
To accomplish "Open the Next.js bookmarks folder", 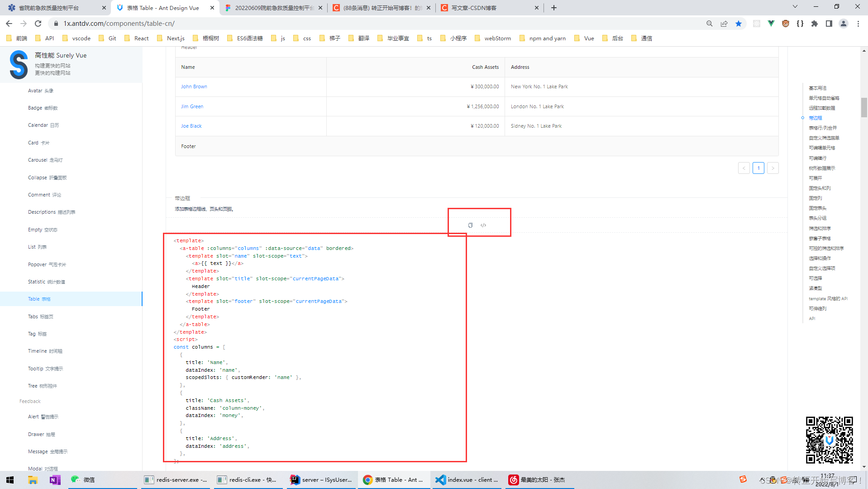I will click(x=171, y=38).
